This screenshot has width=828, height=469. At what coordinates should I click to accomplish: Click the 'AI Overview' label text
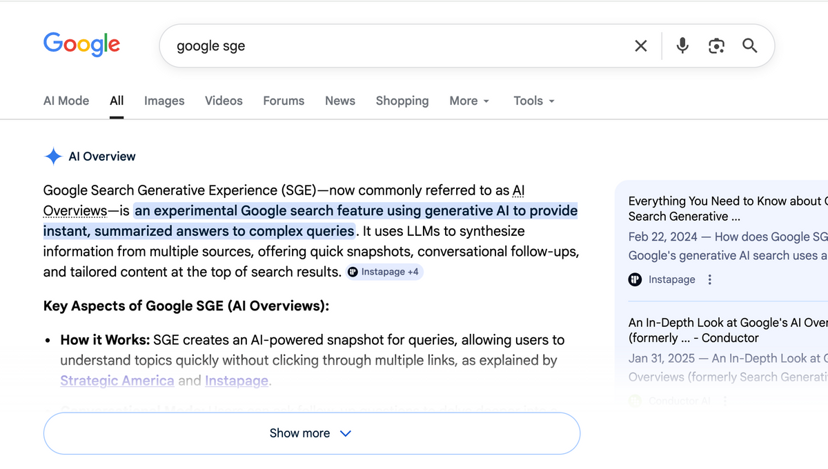[x=102, y=156]
